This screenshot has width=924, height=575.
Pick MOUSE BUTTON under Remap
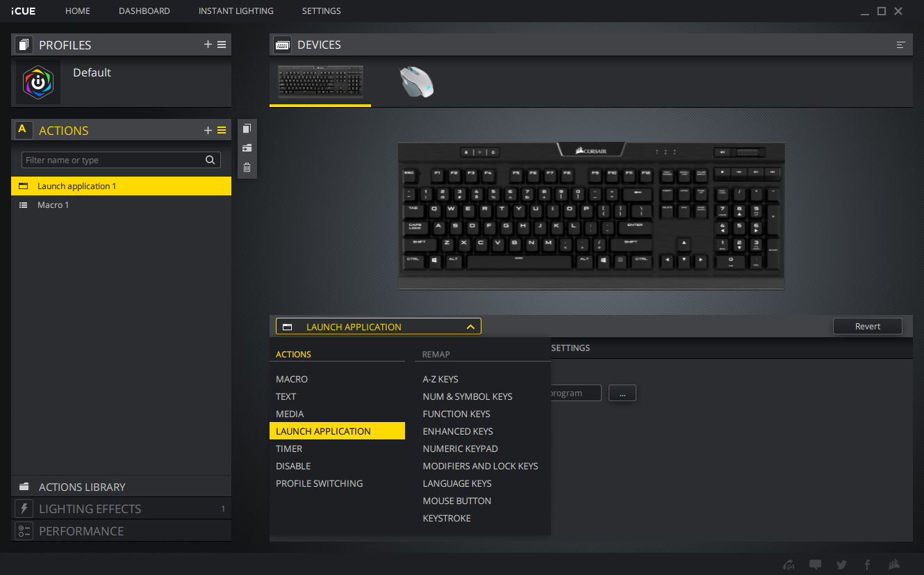pyautogui.click(x=457, y=501)
